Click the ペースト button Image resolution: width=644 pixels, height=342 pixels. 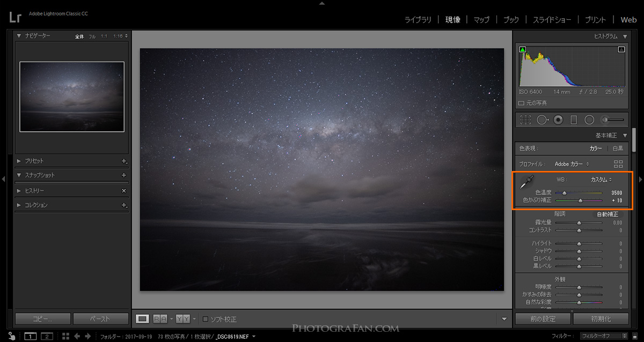click(x=100, y=318)
